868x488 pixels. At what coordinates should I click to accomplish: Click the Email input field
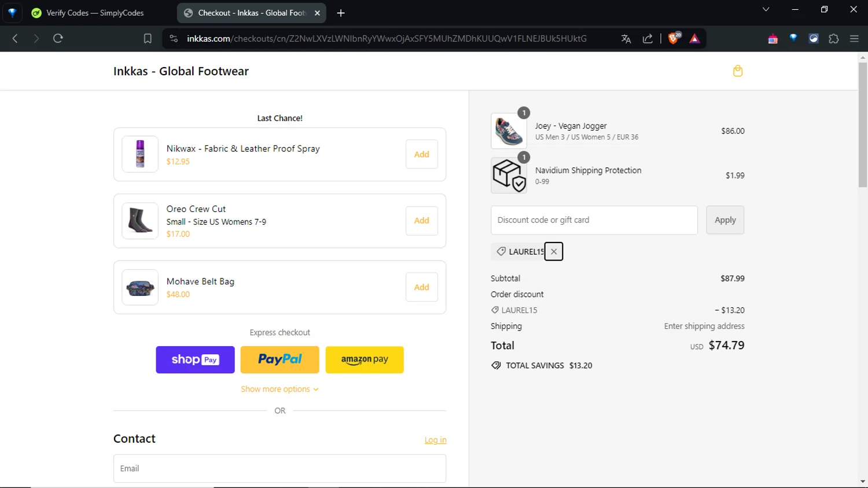pyautogui.click(x=279, y=468)
